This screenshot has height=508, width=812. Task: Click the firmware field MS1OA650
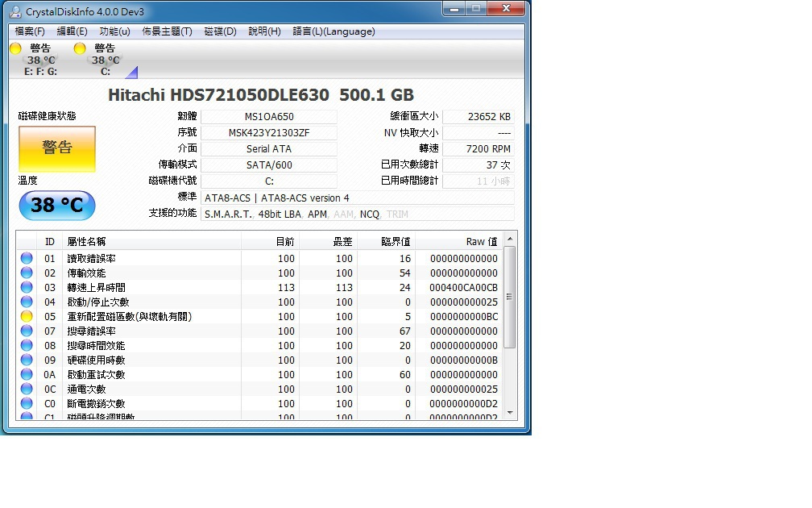coord(269,117)
